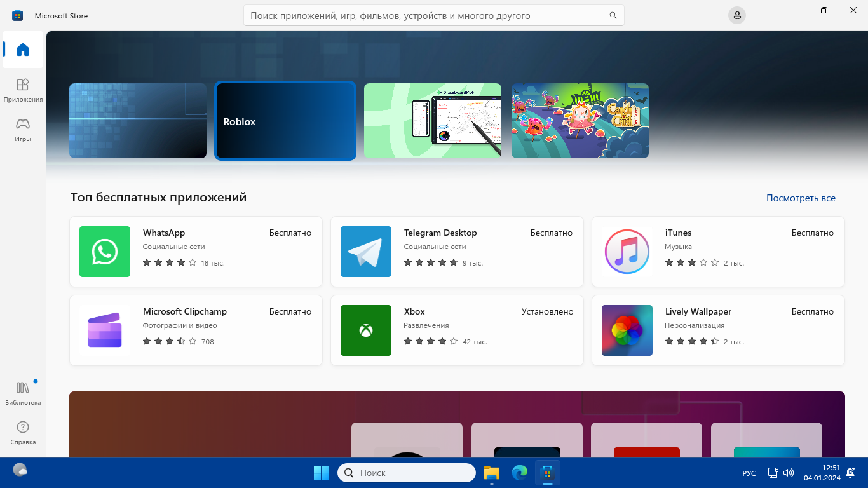Click the user account profile icon
868x488 pixels.
tap(737, 15)
